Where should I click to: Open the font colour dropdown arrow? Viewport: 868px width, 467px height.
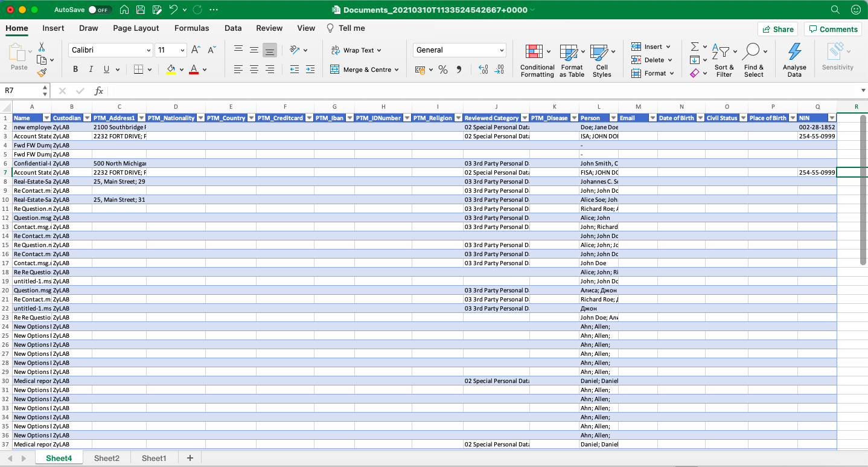(x=205, y=69)
